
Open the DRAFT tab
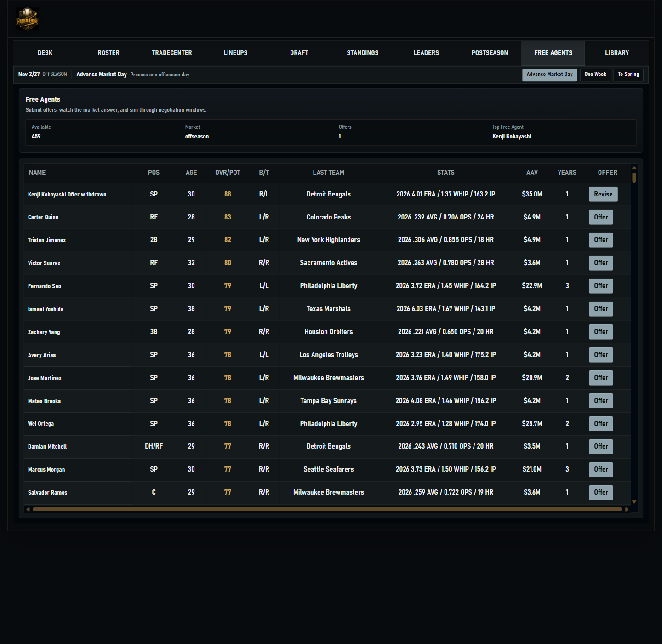pos(299,53)
